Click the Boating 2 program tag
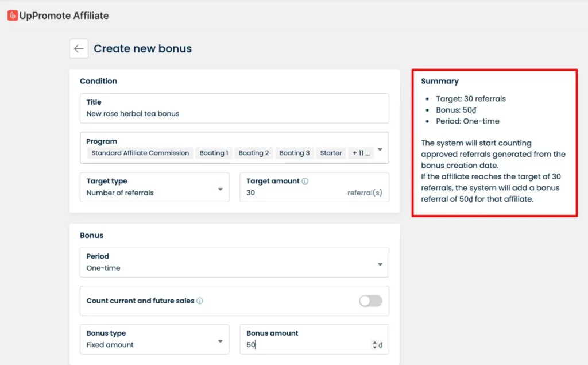 click(x=253, y=153)
